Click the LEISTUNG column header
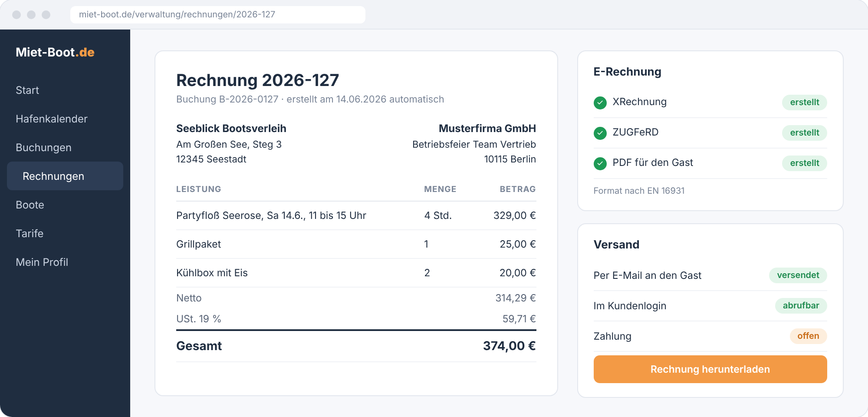This screenshot has width=868, height=417. 199,189
